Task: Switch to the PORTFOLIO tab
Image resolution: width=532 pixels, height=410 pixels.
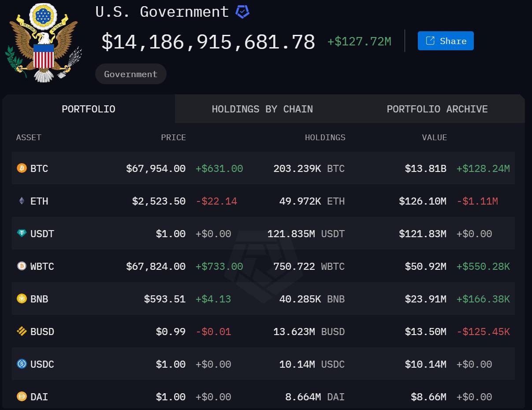Action: pyautogui.click(x=89, y=109)
